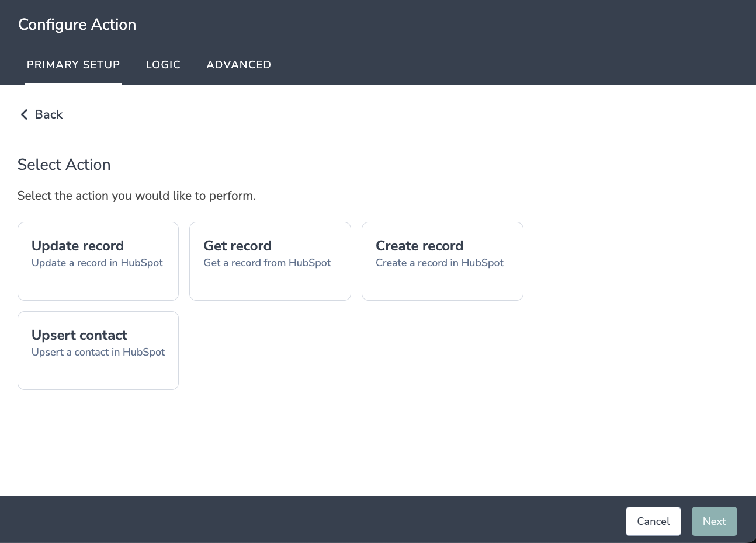Click the Back chevron arrow icon
The height and width of the screenshot is (543, 756).
coord(24,114)
